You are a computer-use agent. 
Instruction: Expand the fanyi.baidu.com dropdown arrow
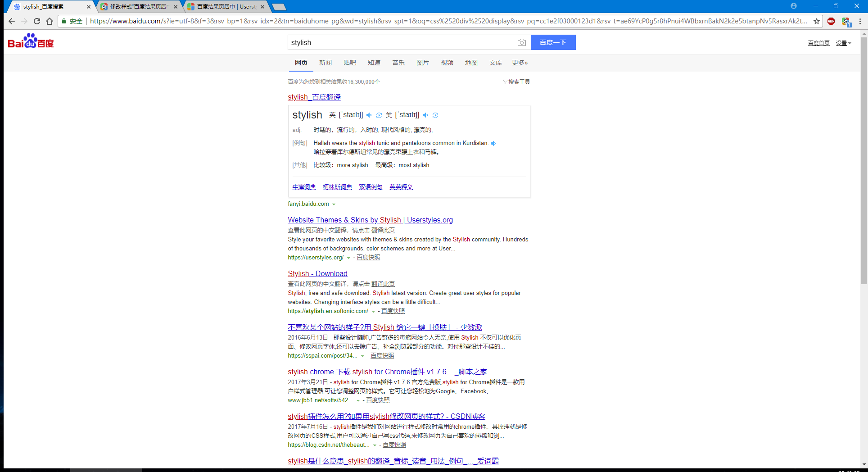pyautogui.click(x=334, y=204)
